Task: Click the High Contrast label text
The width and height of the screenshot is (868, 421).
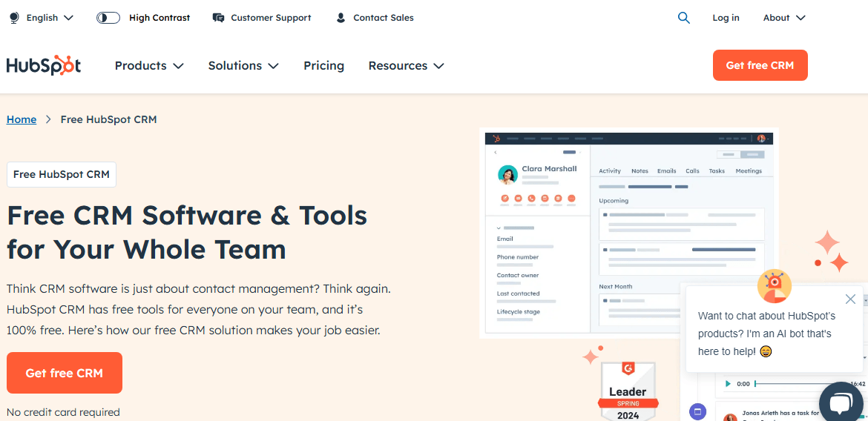Action: point(160,18)
